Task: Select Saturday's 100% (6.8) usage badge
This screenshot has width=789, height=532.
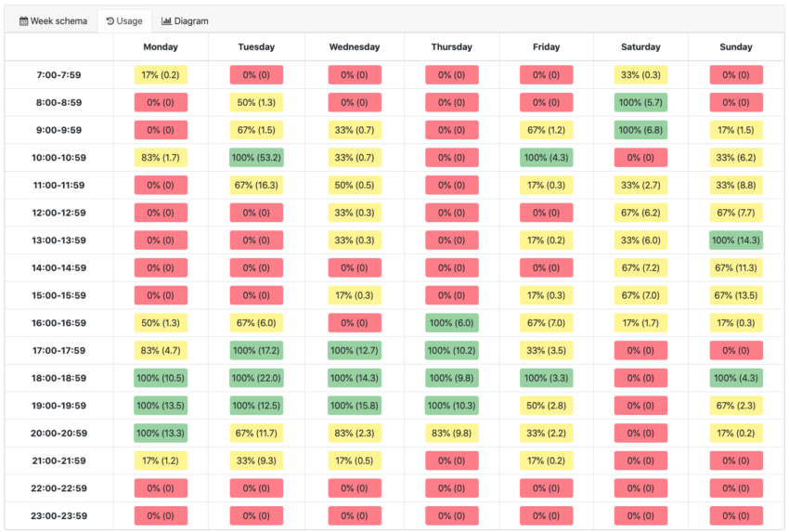Action: click(x=640, y=130)
